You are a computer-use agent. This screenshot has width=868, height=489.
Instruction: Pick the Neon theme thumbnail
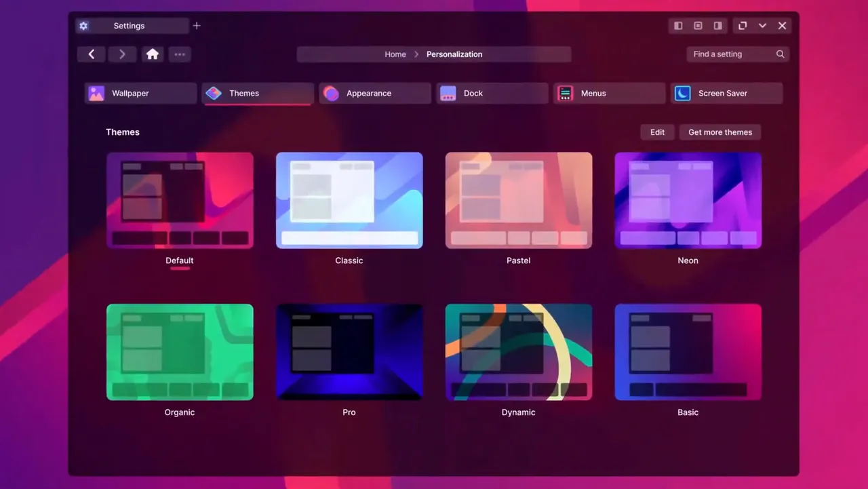point(688,200)
